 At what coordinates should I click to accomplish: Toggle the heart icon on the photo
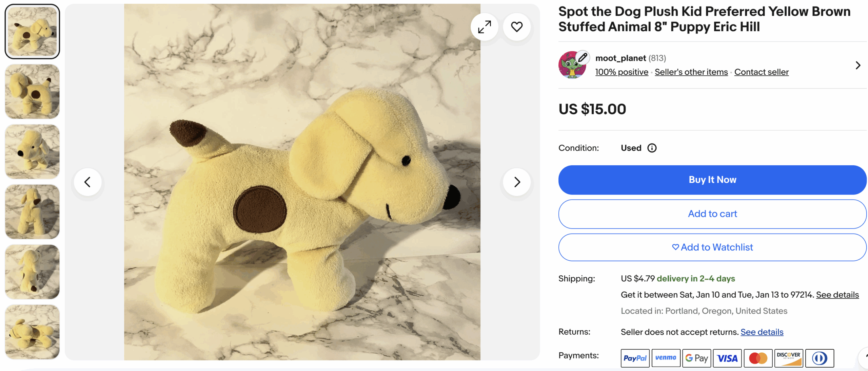(516, 27)
